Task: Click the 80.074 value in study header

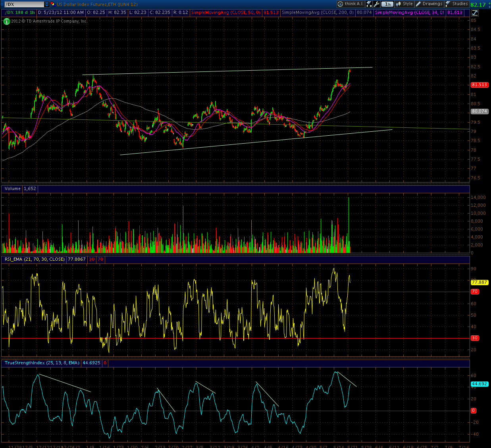Action: [x=364, y=12]
